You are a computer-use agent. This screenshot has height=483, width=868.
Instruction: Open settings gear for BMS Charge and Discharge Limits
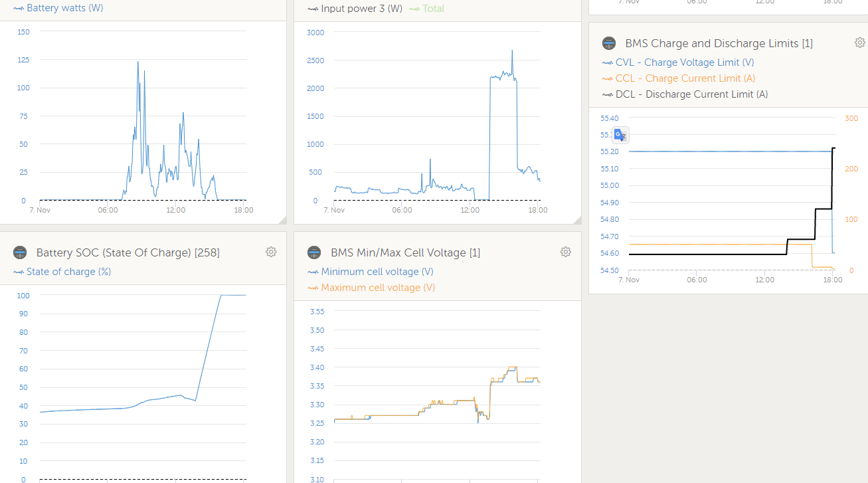[x=859, y=43]
